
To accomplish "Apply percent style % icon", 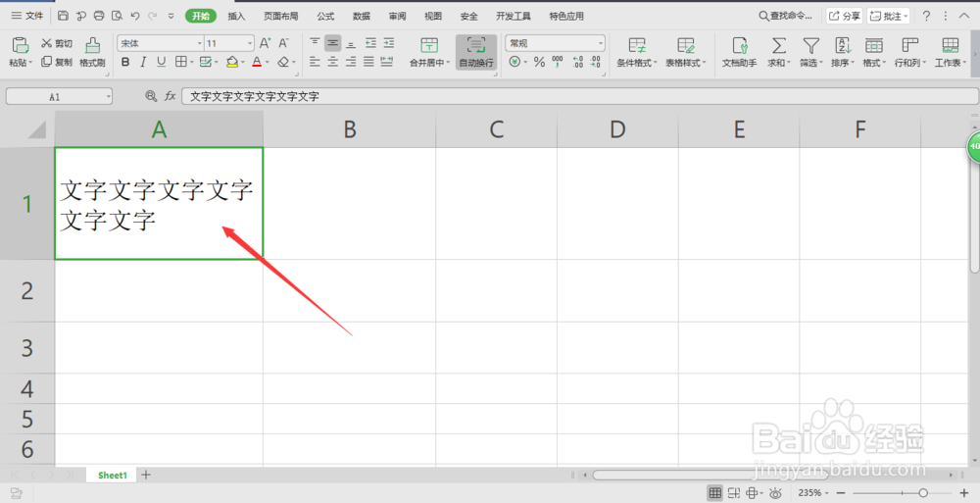I will (539, 62).
